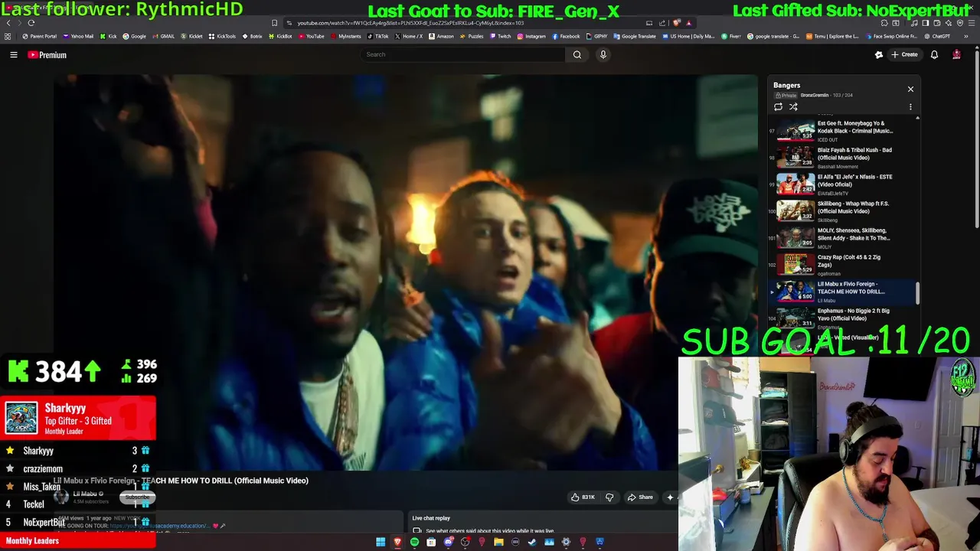Open YouTube notifications bell
Image resolution: width=980 pixels, height=551 pixels.
(934, 54)
